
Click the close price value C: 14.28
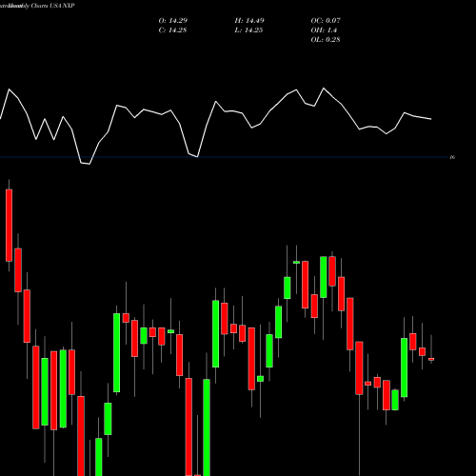tap(172, 30)
